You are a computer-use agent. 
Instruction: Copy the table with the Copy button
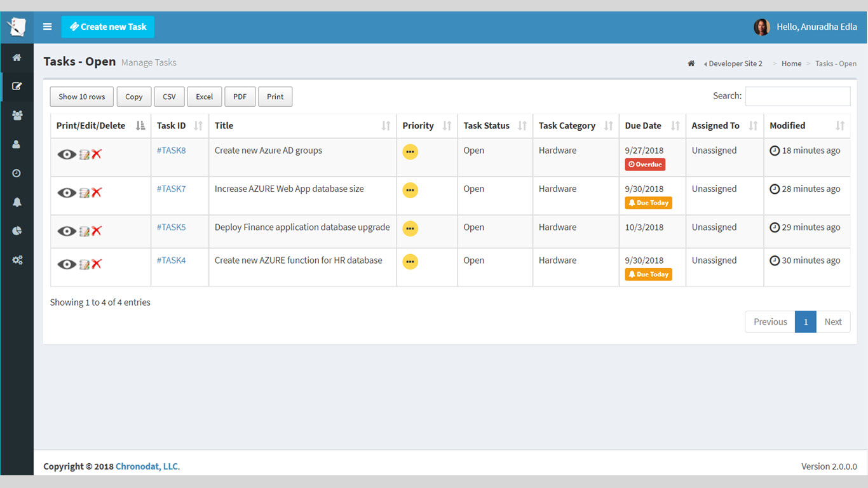[x=134, y=97]
